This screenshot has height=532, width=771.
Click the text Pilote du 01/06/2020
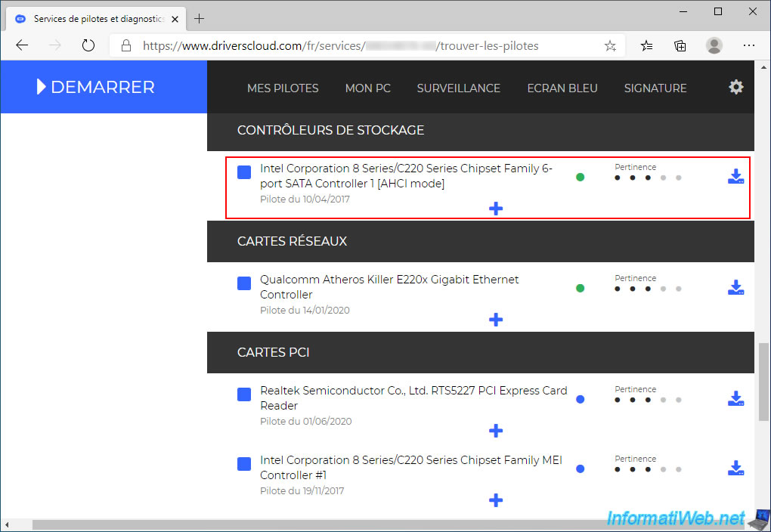[x=306, y=422]
